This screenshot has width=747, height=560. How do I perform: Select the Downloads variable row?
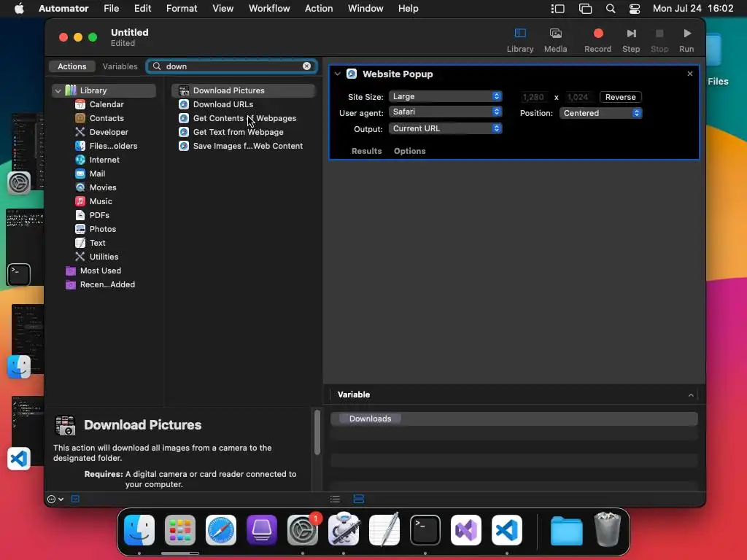click(514, 419)
